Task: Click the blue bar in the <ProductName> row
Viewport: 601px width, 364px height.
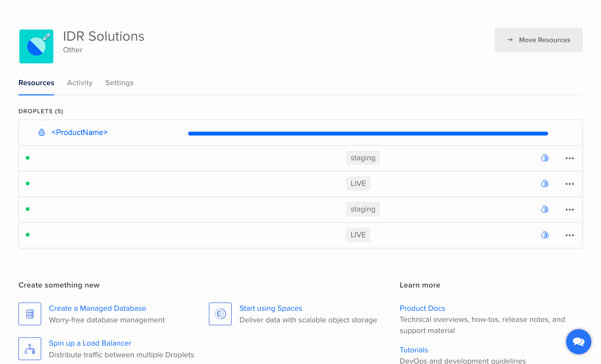Action: click(x=368, y=134)
